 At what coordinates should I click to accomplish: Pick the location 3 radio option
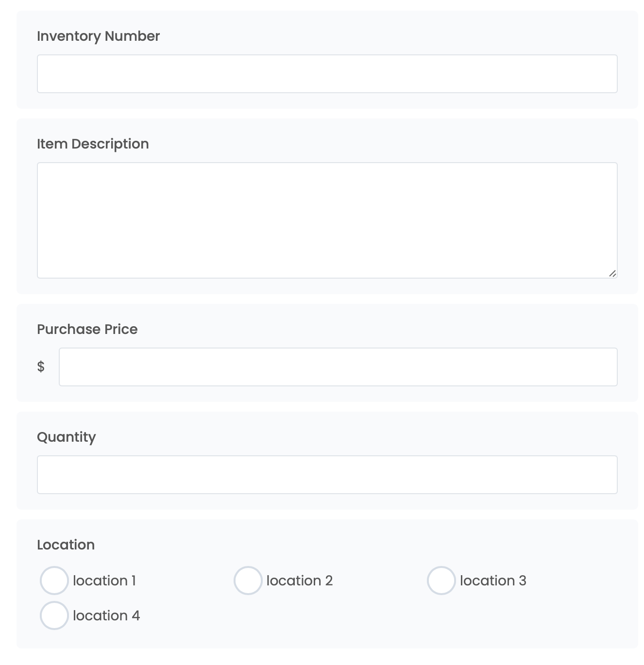pos(441,581)
